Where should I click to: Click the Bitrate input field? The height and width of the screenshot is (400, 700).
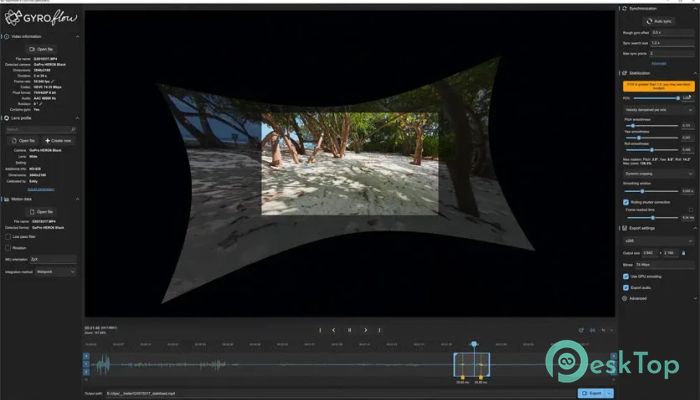coord(664,265)
